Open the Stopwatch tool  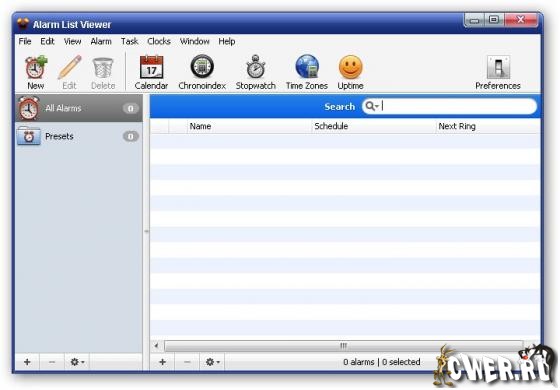pyautogui.click(x=256, y=72)
